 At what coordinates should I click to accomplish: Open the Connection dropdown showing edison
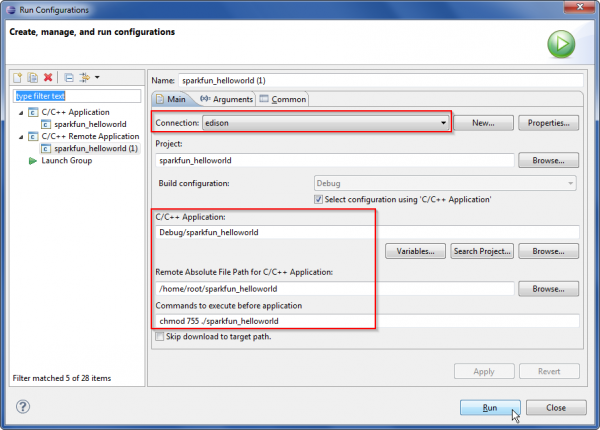pos(325,123)
